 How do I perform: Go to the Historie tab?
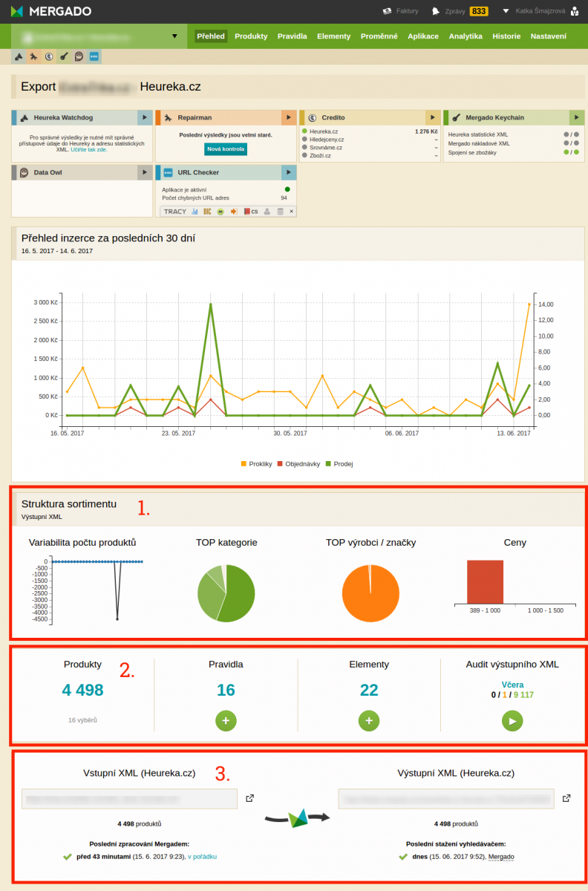click(x=506, y=36)
